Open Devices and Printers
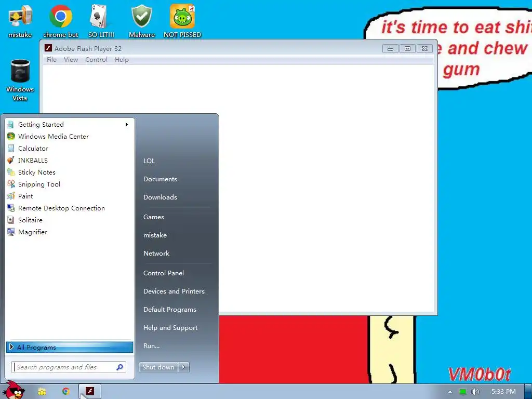This screenshot has width=532, height=399. click(174, 291)
